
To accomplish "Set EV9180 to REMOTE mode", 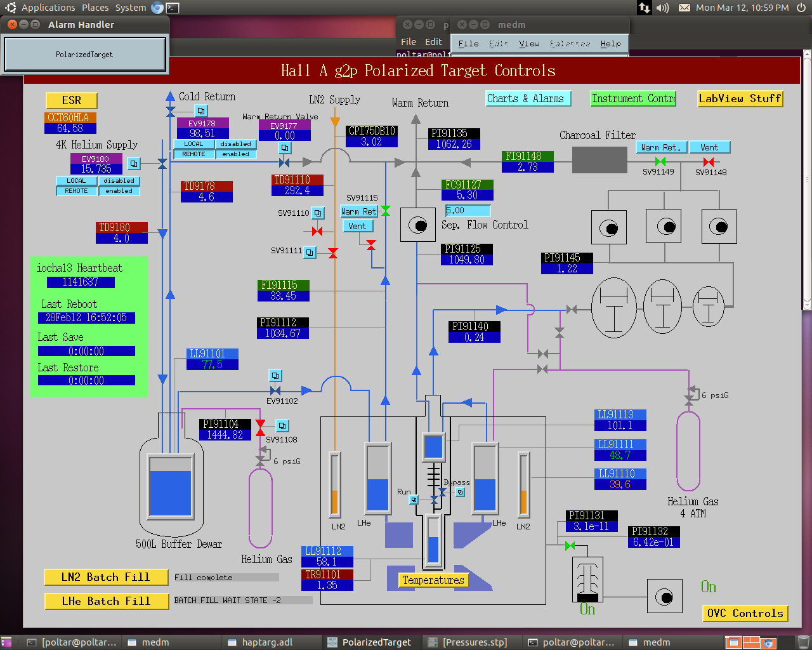I will (x=76, y=191).
